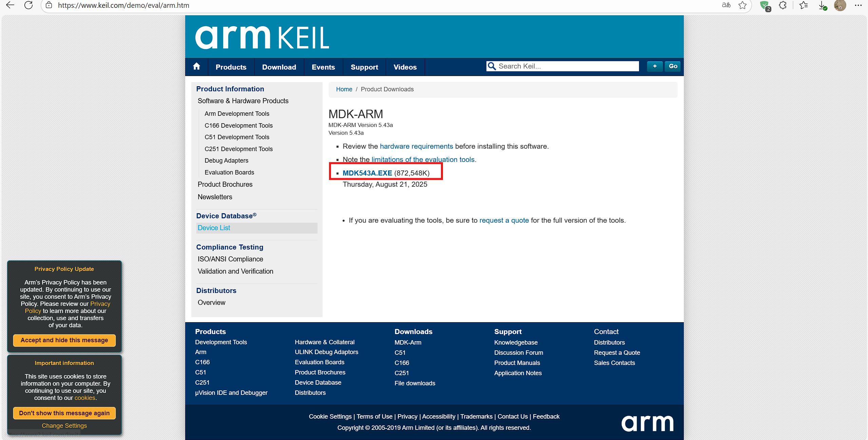Follow the Home breadcrumb link
Viewport: 868px width, 440px height.
(x=344, y=89)
